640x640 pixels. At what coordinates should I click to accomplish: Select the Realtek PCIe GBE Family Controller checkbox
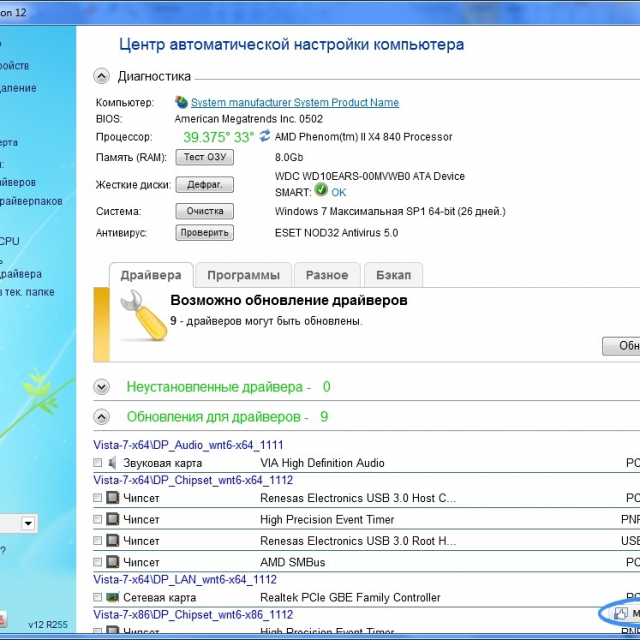[x=97, y=597]
